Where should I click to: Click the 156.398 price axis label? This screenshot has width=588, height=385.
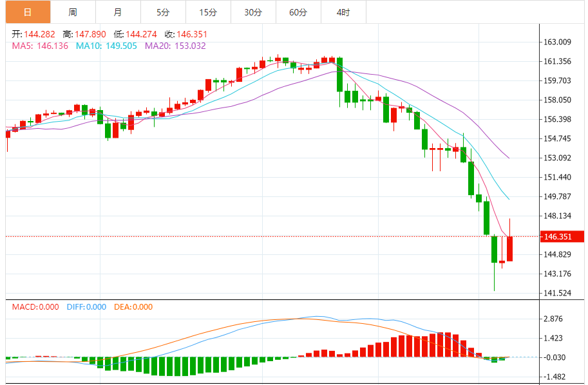558,119
